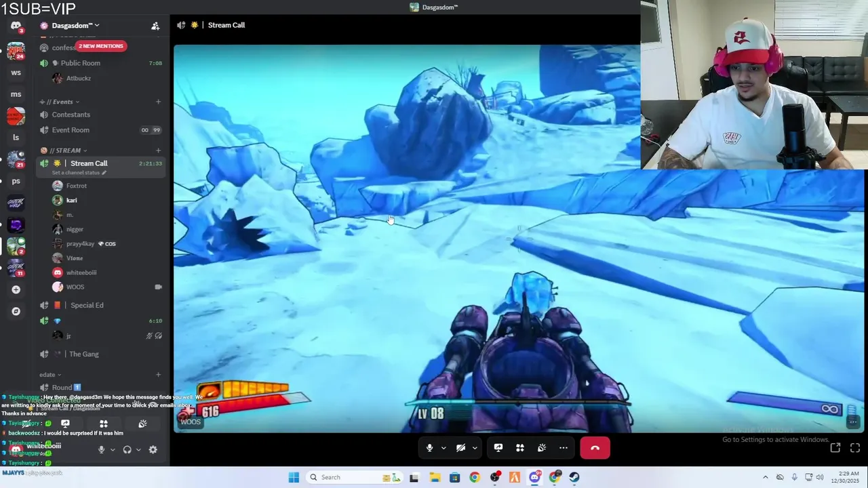The width and height of the screenshot is (868, 488).
Task: Select the Stream Call voice channel
Action: tap(89, 163)
